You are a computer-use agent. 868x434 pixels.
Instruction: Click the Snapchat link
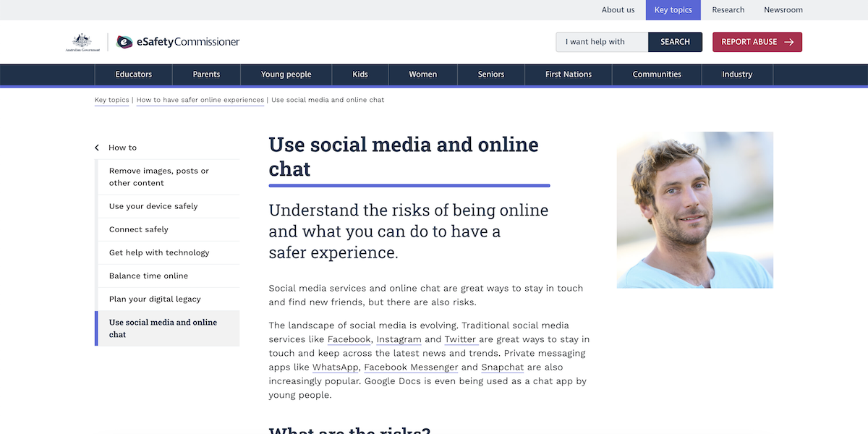(x=502, y=367)
